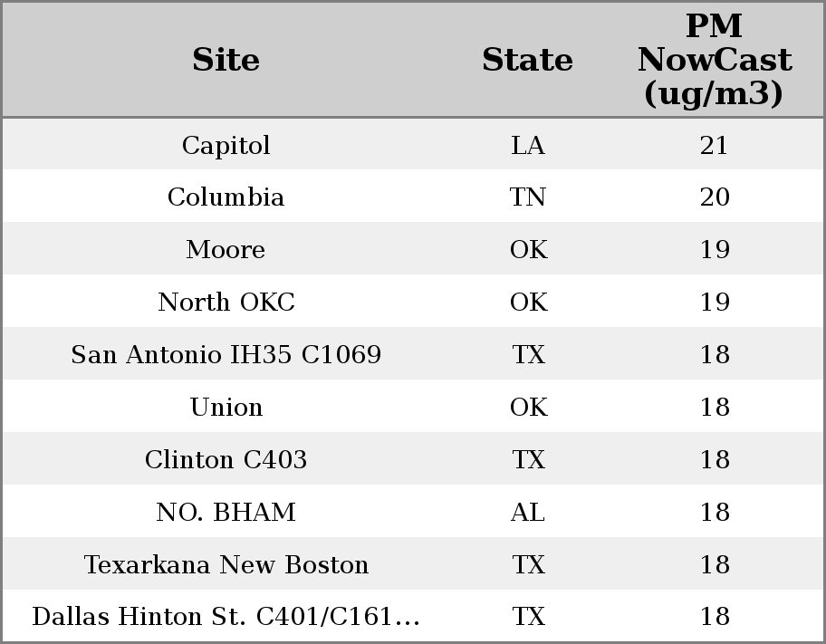Select the Columbia site cell
The width and height of the screenshot is (826, 644).
[226, 197]
